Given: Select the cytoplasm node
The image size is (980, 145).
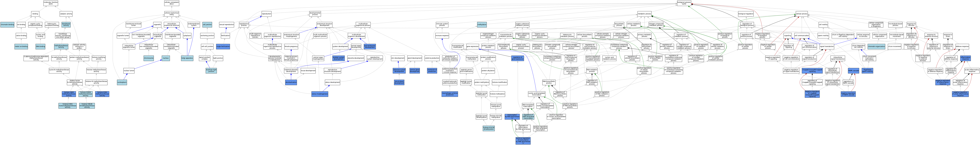Looking at the screenshot, I should pyautogui.click(x=187, y=35).
